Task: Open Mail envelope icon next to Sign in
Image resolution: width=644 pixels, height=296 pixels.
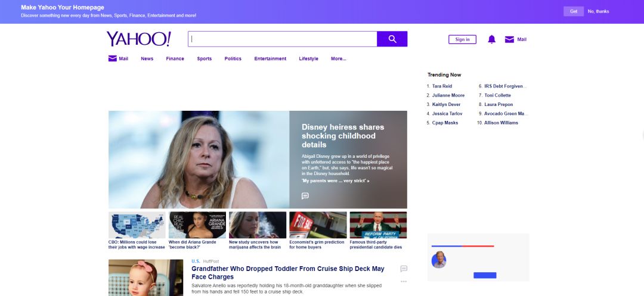Action: coord(509,39)
